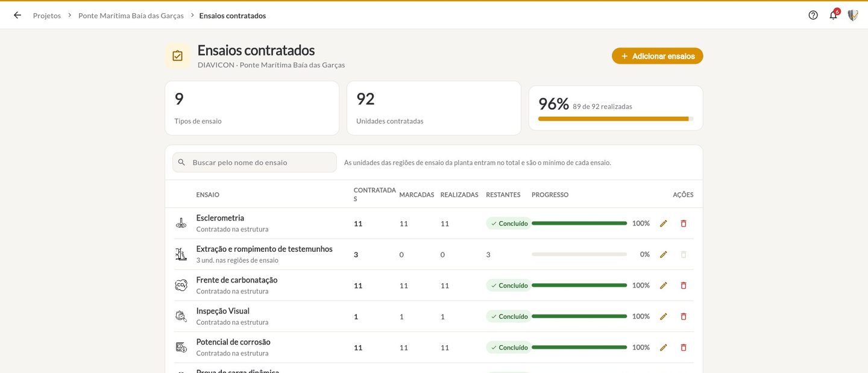Click the Potencial de corrosão icon
The width and height of the screenshot is (868, 373).
181,347
